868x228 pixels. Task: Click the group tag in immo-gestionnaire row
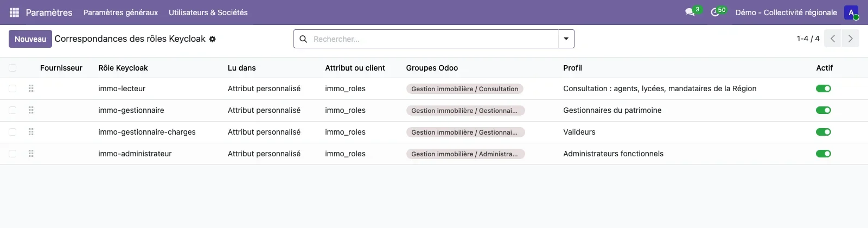point(465,111)
